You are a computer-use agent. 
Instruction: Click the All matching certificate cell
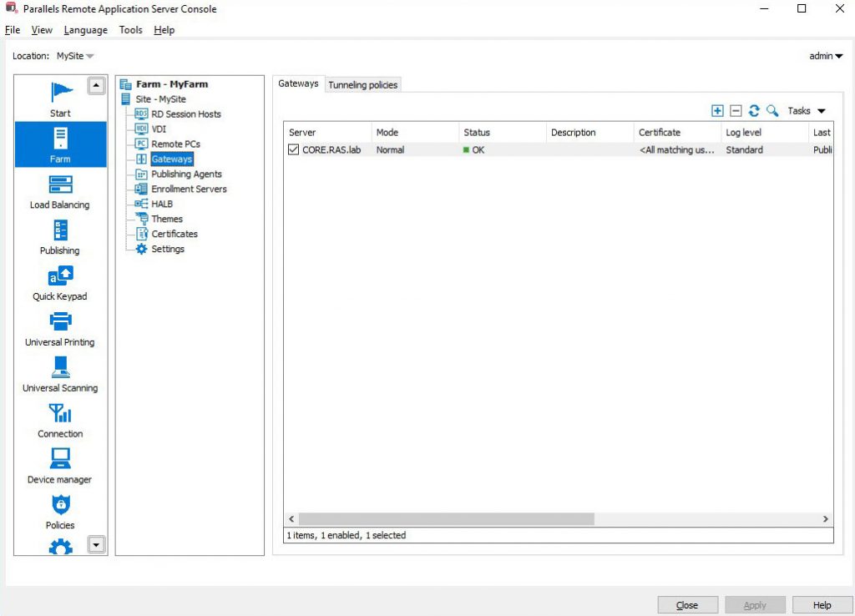(676, 150)
